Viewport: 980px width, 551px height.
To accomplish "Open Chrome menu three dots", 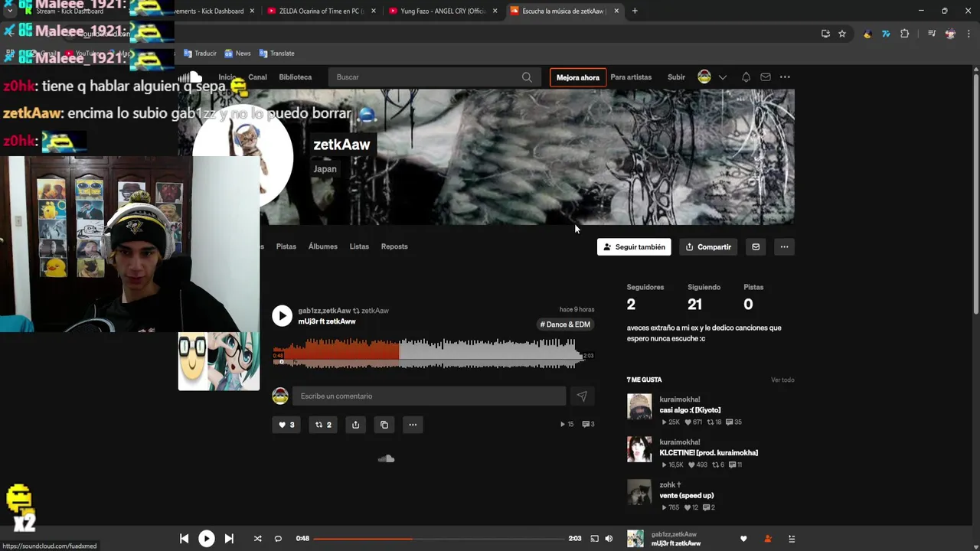I will tap(969, 34).
